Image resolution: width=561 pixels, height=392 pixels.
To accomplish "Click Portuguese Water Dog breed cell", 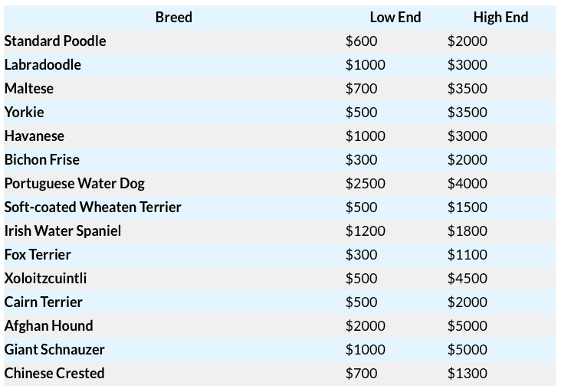I will pyautogui.click(x=74, y=183).
